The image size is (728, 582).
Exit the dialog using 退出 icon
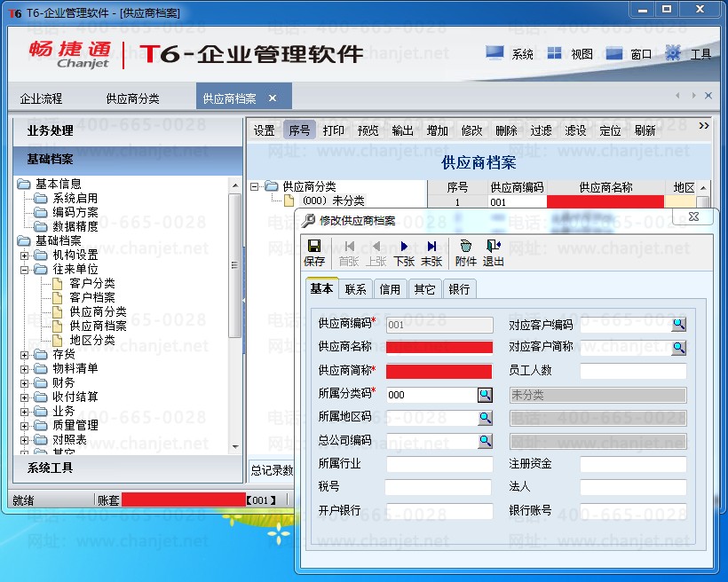493,246
